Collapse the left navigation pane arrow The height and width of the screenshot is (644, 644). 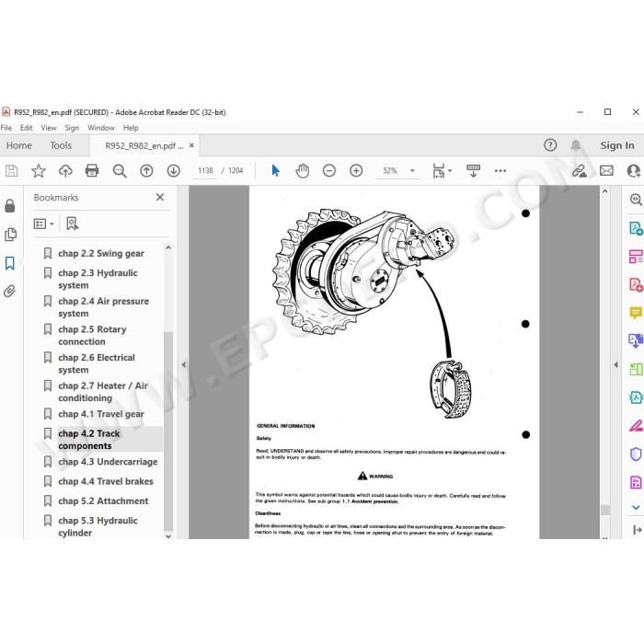click(183, 364)
